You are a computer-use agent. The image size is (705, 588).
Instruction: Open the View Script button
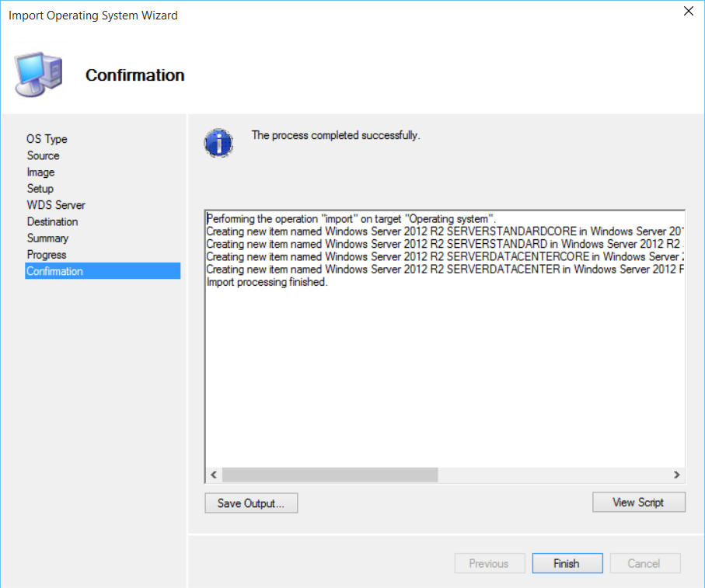click(x=638, y=503)
